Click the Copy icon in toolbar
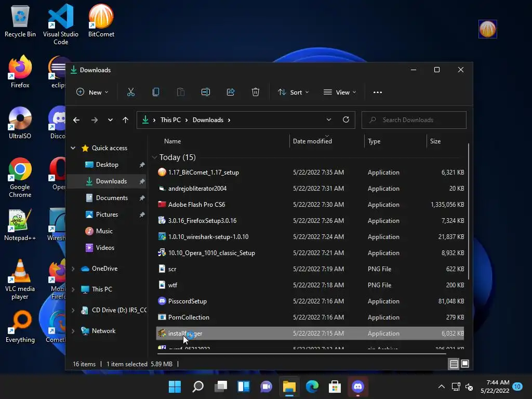 tap(156, 92)
